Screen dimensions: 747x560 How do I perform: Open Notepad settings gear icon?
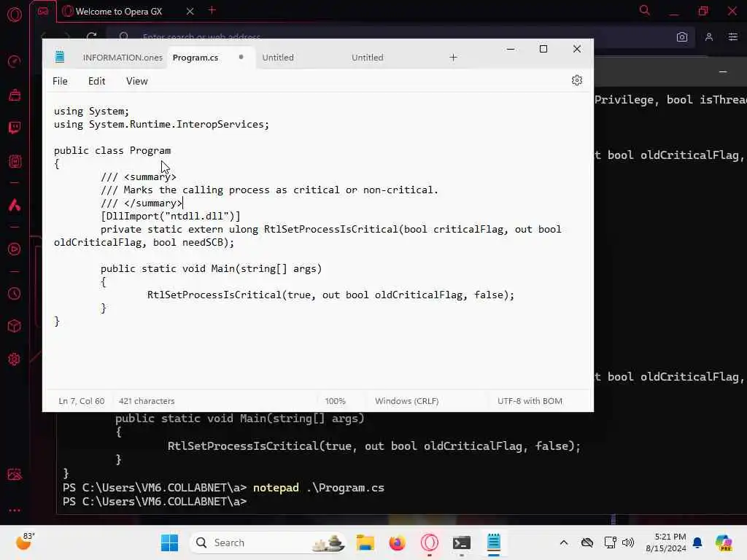[577, 80]
